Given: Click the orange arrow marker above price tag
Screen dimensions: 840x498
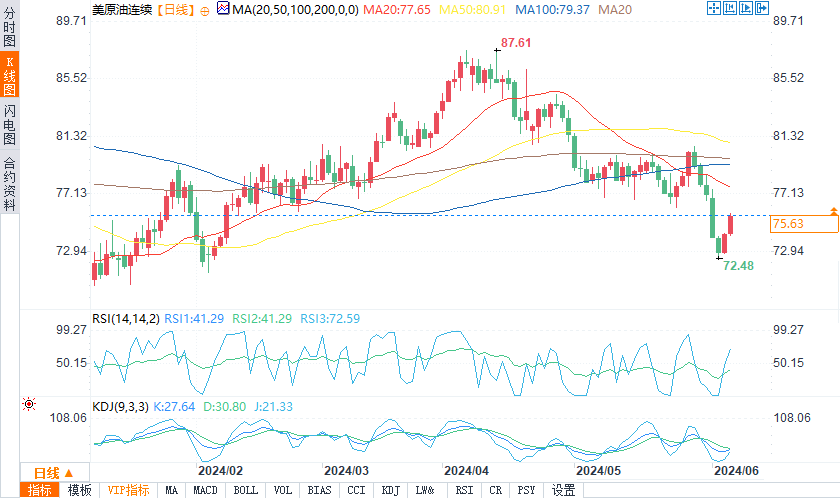Looking at the screenshot, I should (834, 211).
